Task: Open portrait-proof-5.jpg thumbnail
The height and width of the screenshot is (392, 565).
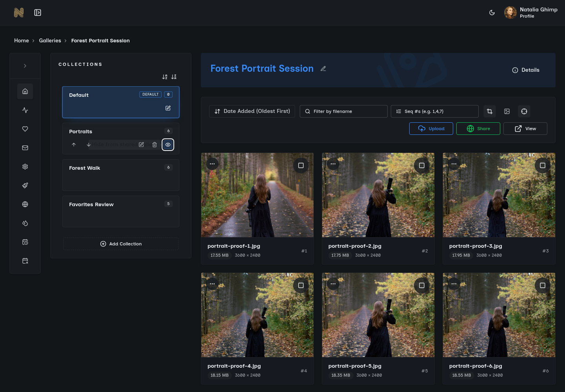Action: 378,315
